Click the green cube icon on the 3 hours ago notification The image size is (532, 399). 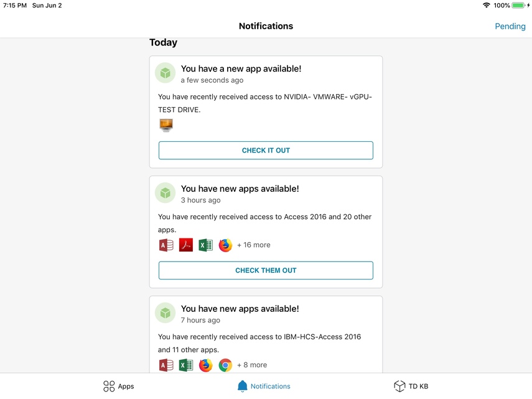click(165, 193)
